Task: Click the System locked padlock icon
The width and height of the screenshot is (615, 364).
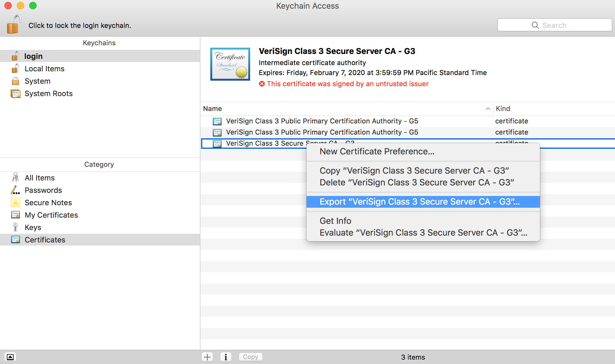Action: tap(16, 81)
